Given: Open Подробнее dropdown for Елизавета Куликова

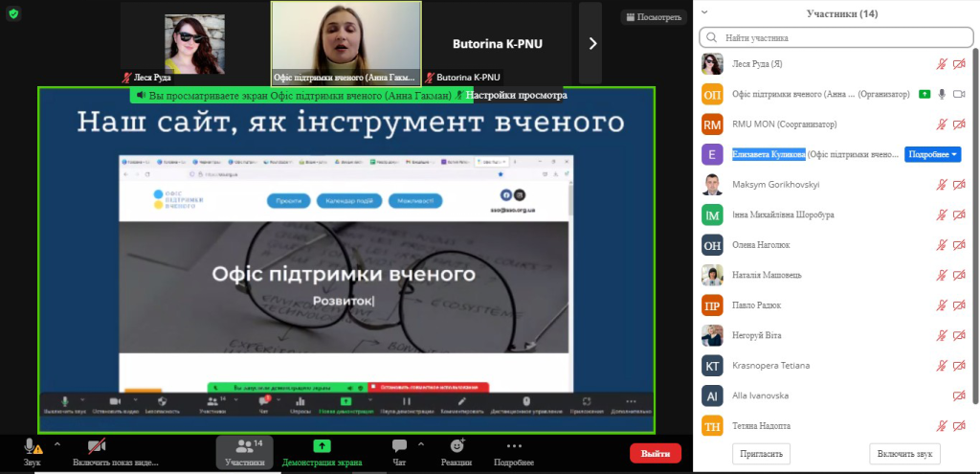Looking at the screenshot, I should click(x=931, y=154).
